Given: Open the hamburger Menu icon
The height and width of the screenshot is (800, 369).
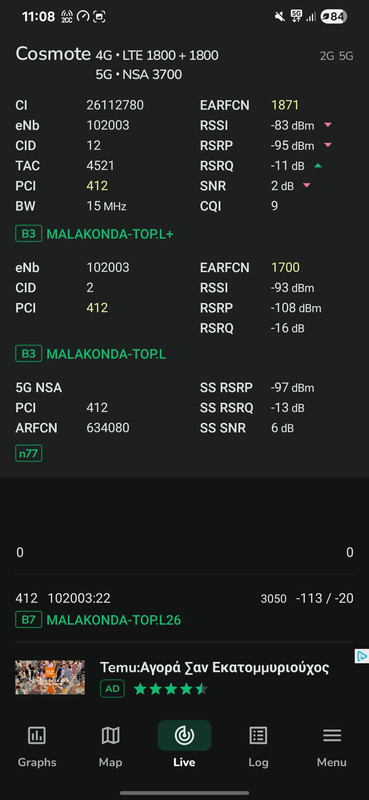Looking at the screenshot, I should tap(332, 735).
